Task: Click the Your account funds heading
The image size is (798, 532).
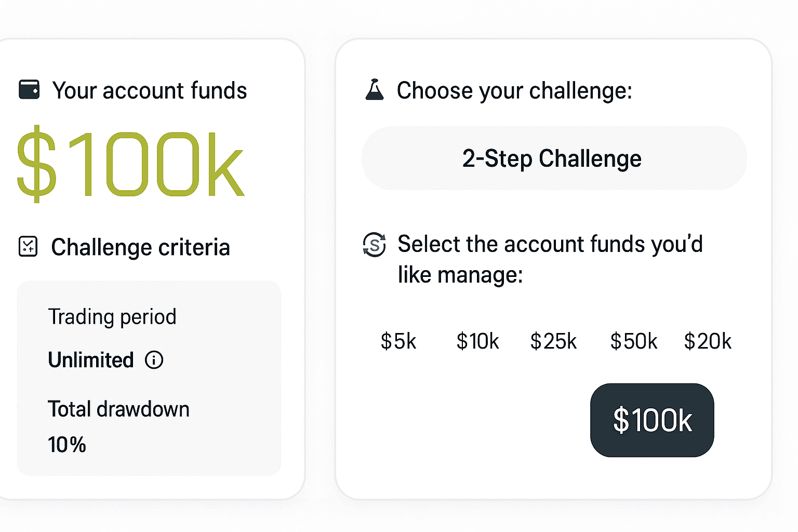Action: click(150, 90)
